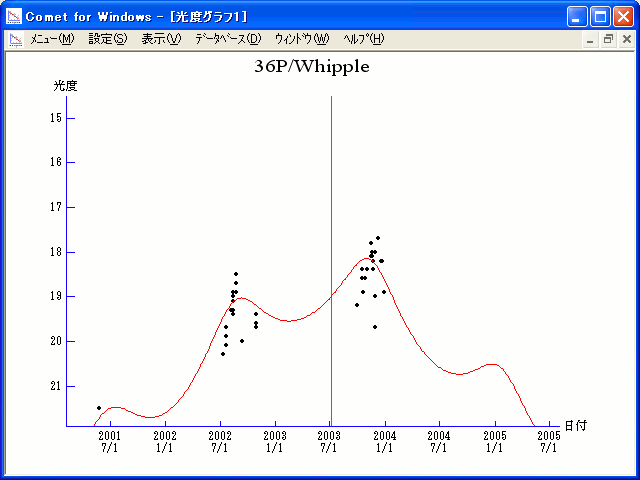This screenshot has height=480, width=640.
Task: Click the 2003 1/1 date label
Action: [x=275, y=442]
